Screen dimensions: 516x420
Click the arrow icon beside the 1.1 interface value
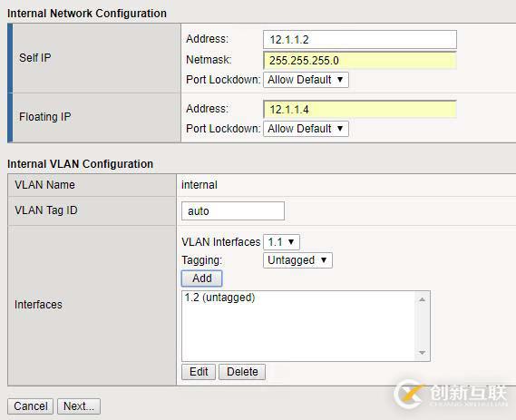coord(291,242)
